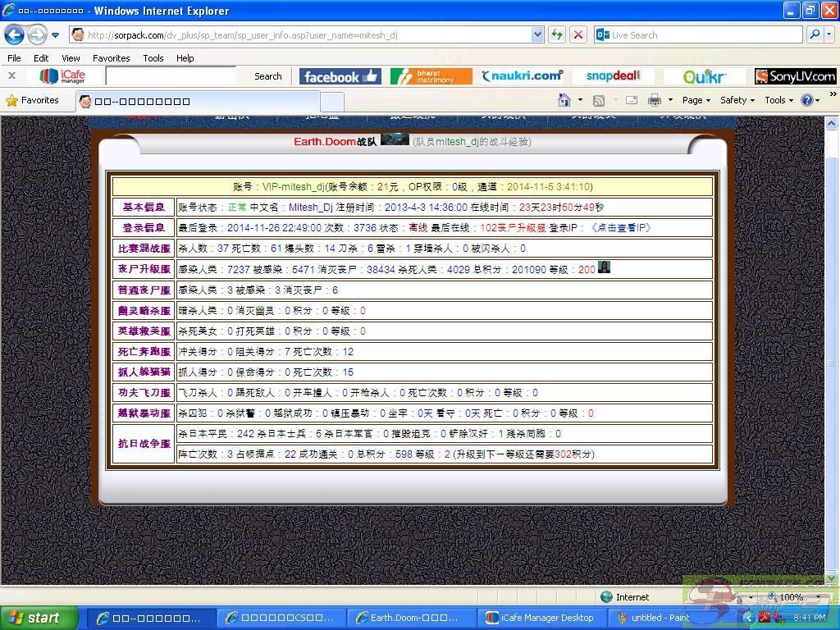840x630 pixels.
Task: Select the current page browser tab
Action: tap(198, 101)
